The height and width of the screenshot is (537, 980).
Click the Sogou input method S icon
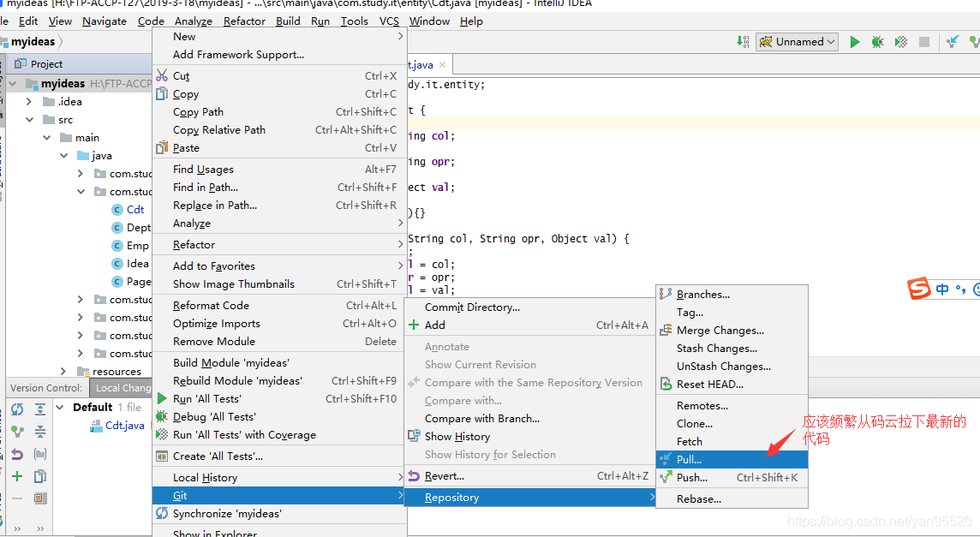(x=918, y=288)
